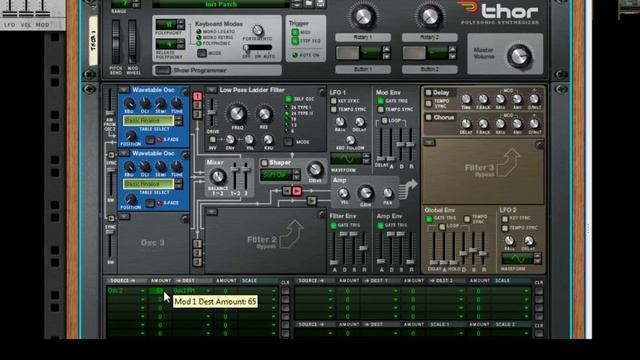
Task: Click the Rotary 1 knob
Action: (x=363, y=16)
